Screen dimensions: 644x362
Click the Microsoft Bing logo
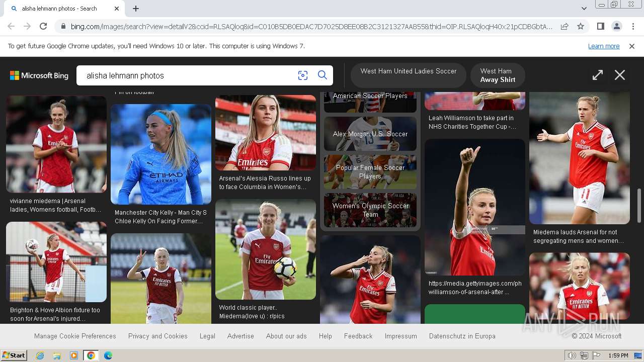coord(39,75)
